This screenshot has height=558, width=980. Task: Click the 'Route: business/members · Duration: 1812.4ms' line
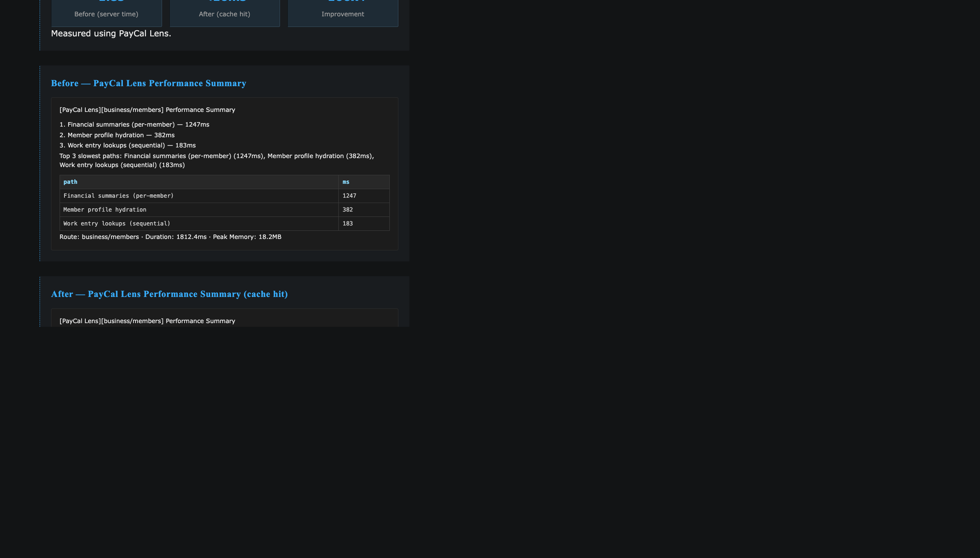coord(171,237)
